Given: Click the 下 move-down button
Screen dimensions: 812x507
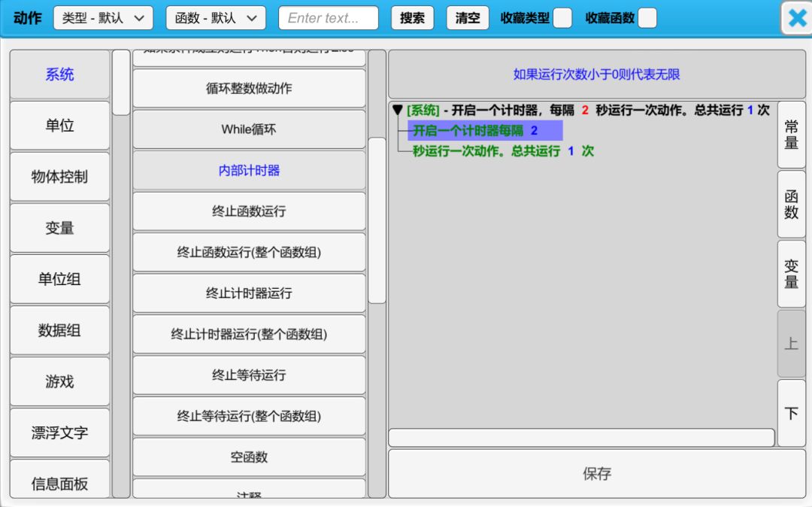Looking at the screenshot, I should click(x=791, y=414).
